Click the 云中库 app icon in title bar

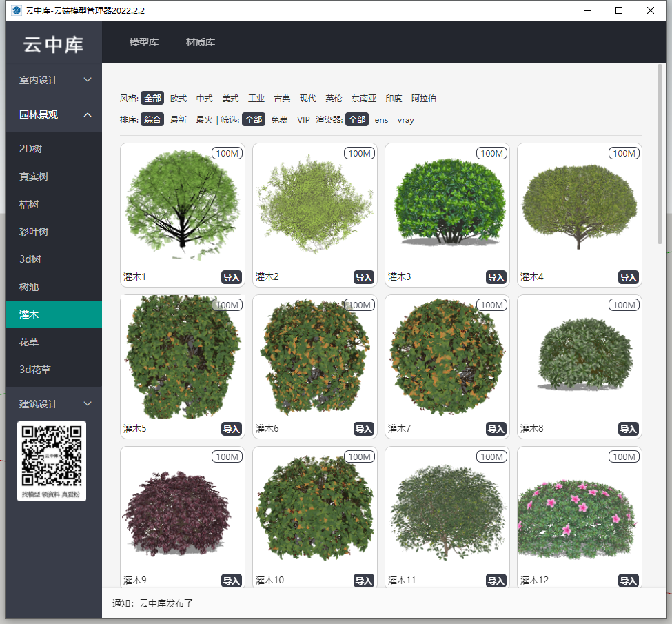click(x=17, y=10)
